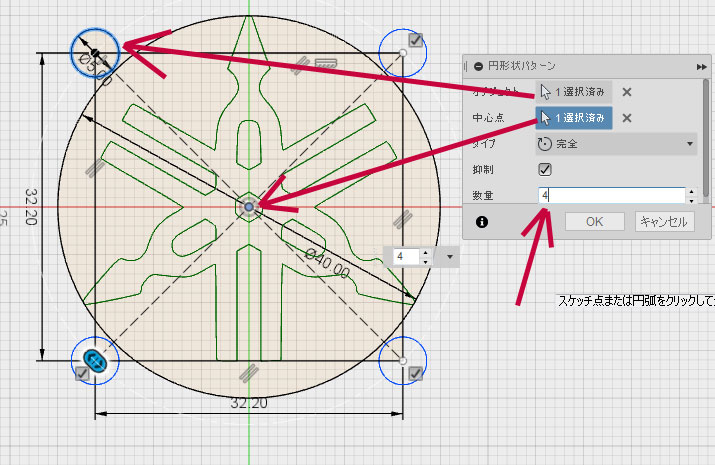Viewport: 715px width, 465px height.
Task: Uncheck the bottom-left circle instance checkbox
Action: click(82, 374)
